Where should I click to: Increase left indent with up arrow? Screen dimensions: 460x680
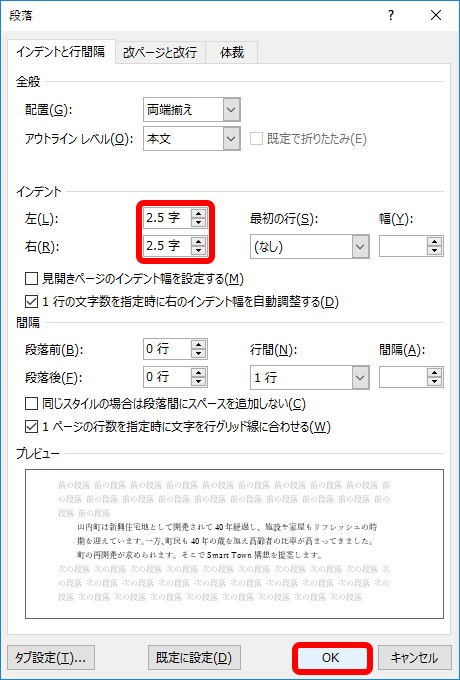(x=199, y=214)
